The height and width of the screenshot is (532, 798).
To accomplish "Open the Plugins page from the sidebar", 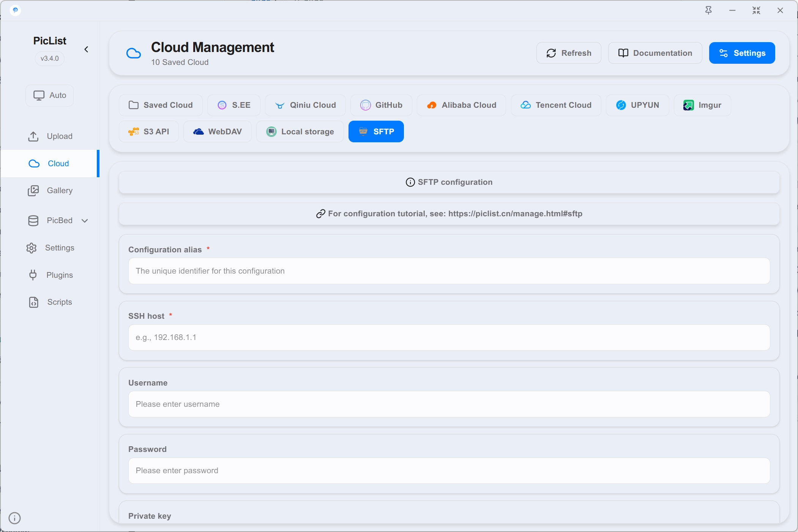I will pos(50,275).
